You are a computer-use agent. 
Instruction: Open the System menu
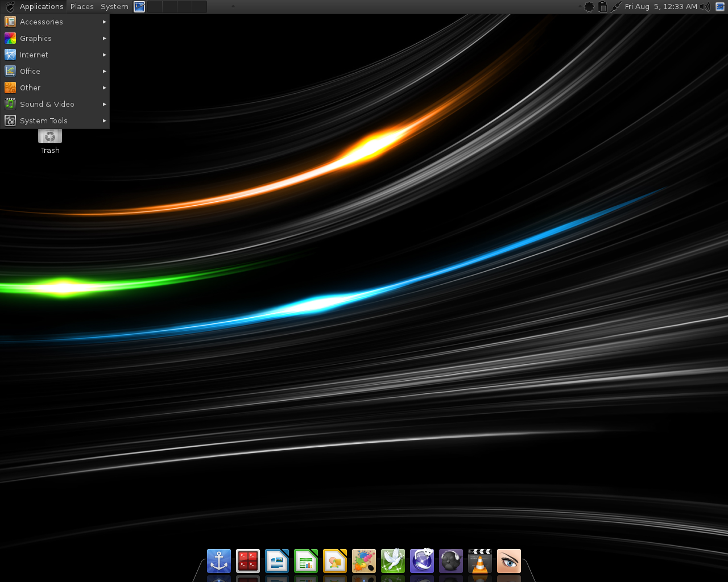tap(114, 7)
